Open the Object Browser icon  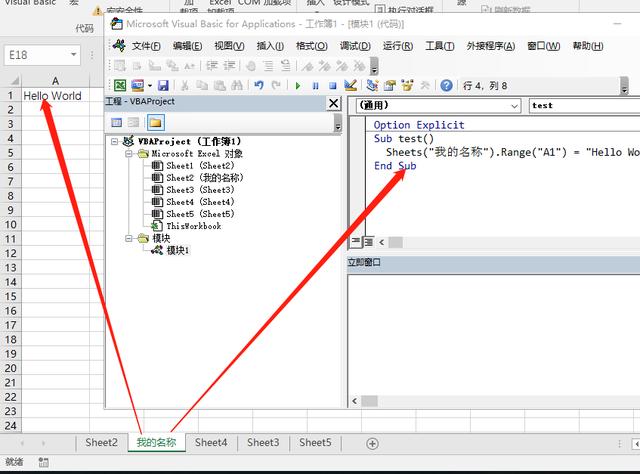point(407,85)
